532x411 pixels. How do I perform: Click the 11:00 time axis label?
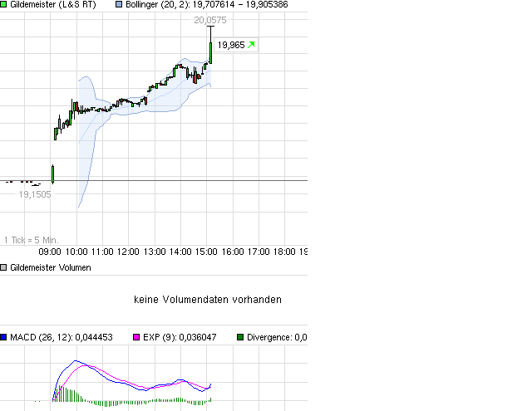tap(102, 252)
